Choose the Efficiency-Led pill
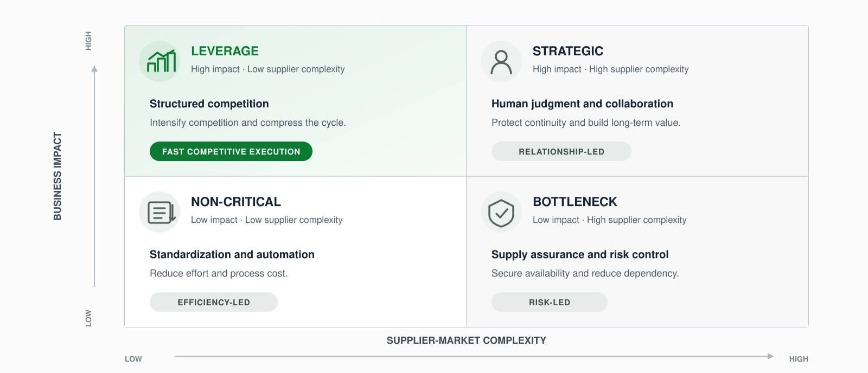The width and height of the screenshot is (868, 373). (214, 302)
